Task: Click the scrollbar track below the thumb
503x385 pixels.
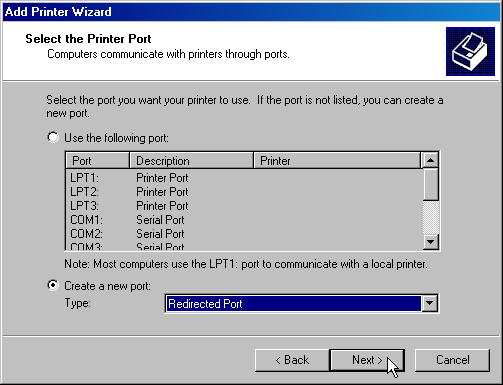Action: pyautogui.click(x=430, y=217)
